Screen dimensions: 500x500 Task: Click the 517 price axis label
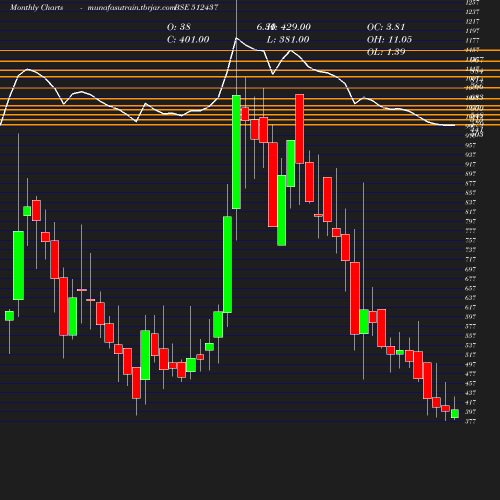(470, 355)
